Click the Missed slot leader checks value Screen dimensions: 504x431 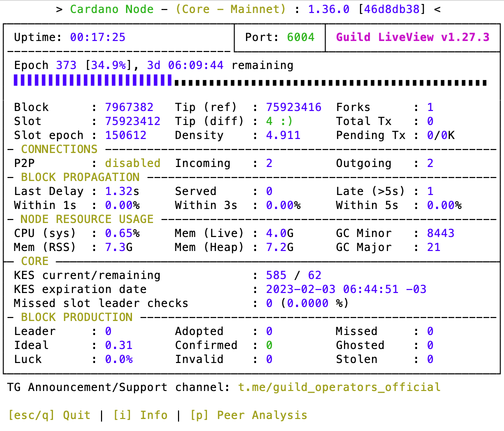click(307, 303)
